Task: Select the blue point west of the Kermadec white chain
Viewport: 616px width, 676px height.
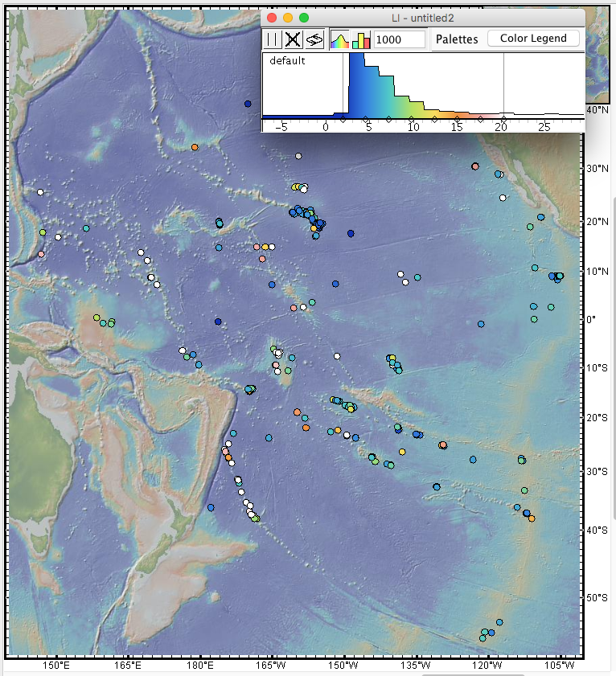Action: [x=211, y=508]
